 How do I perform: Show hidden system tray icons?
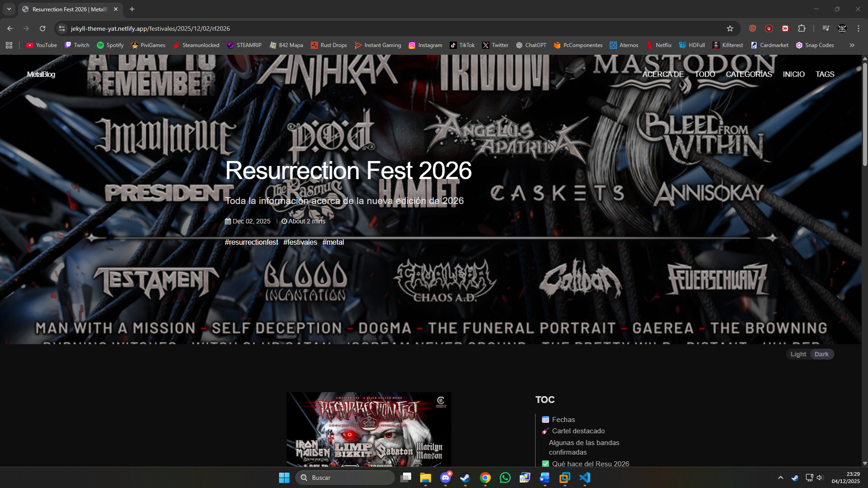pos(780,478)
